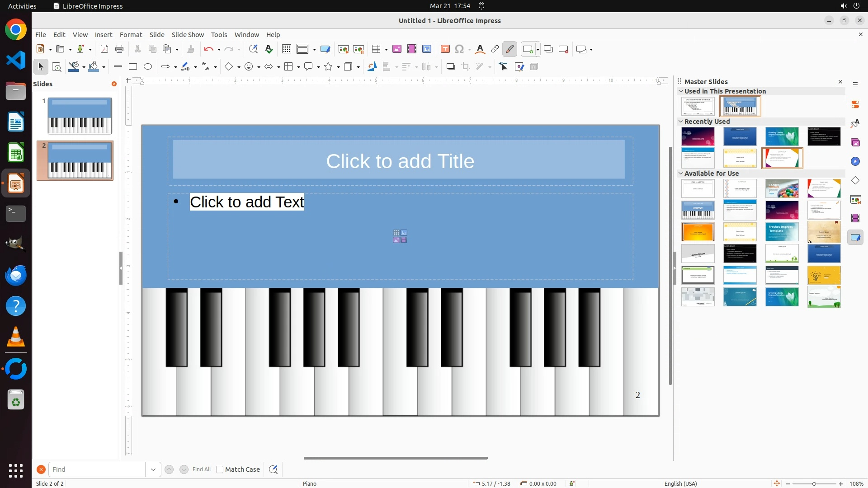Select slide 1 thumbnail in Slides panel
The height and width of the screenshot is (488, 868).
(x=80, y=116)
